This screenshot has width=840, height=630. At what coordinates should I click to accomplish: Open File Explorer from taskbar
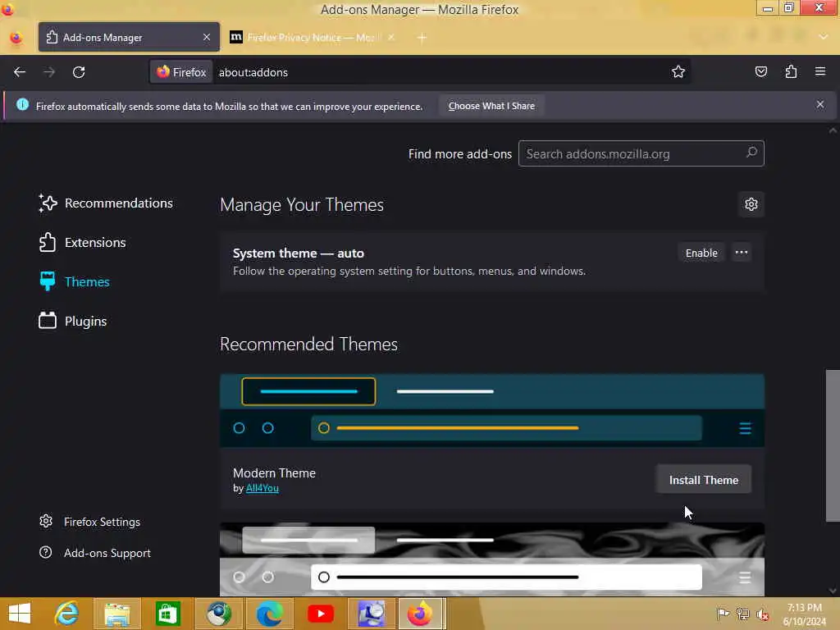(117, 614)
